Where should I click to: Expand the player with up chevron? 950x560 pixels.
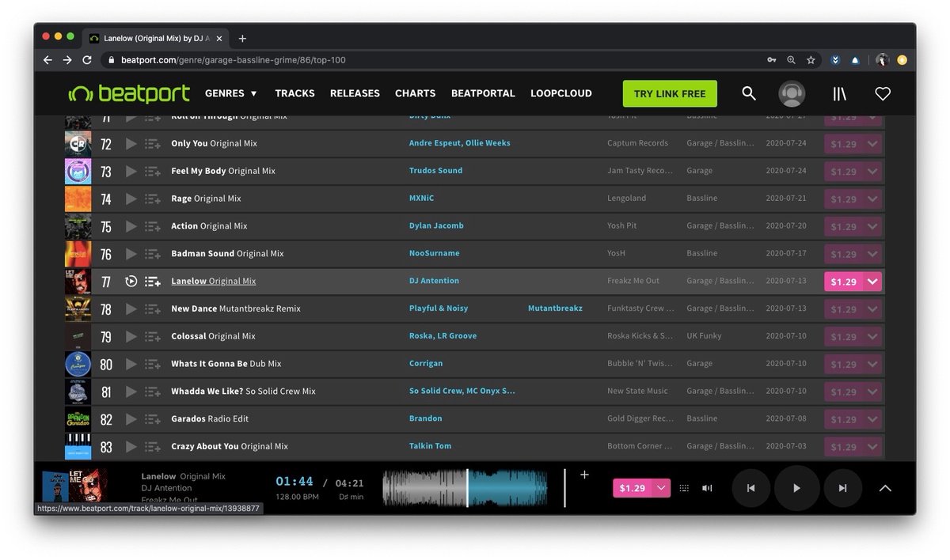coord(885,488)
